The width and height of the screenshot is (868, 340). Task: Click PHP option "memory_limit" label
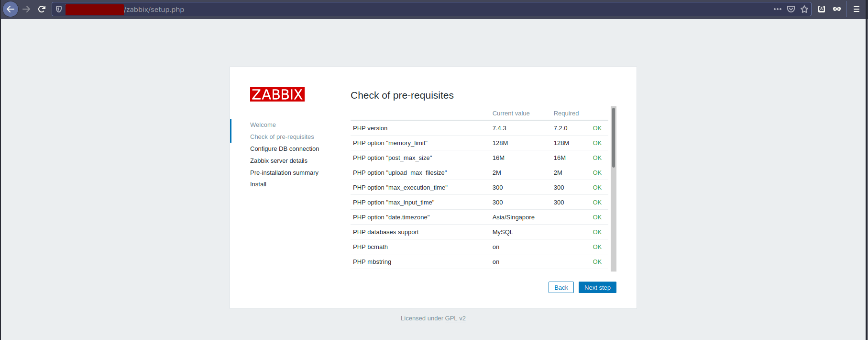pos(390,143)
